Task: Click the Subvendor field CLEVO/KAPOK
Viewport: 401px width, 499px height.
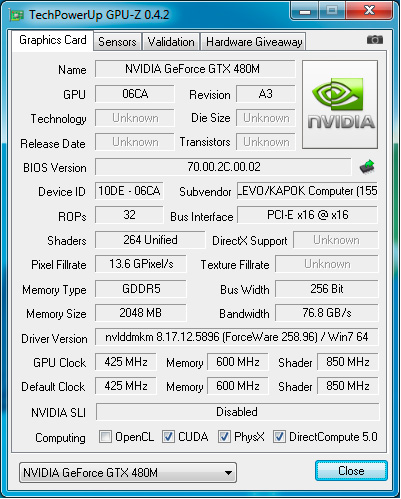Action: click(307, 191)
